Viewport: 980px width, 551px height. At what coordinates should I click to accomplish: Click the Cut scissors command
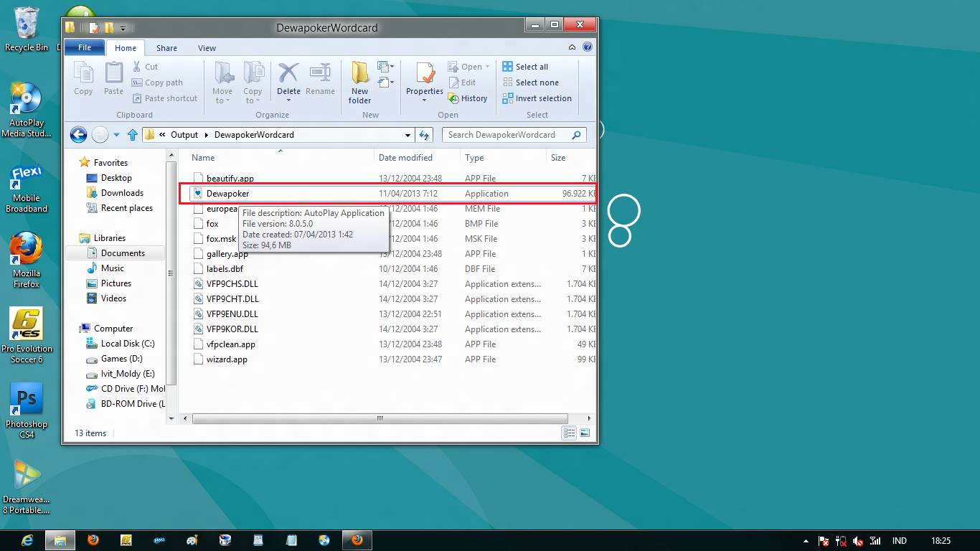click(x=146, y=67)
